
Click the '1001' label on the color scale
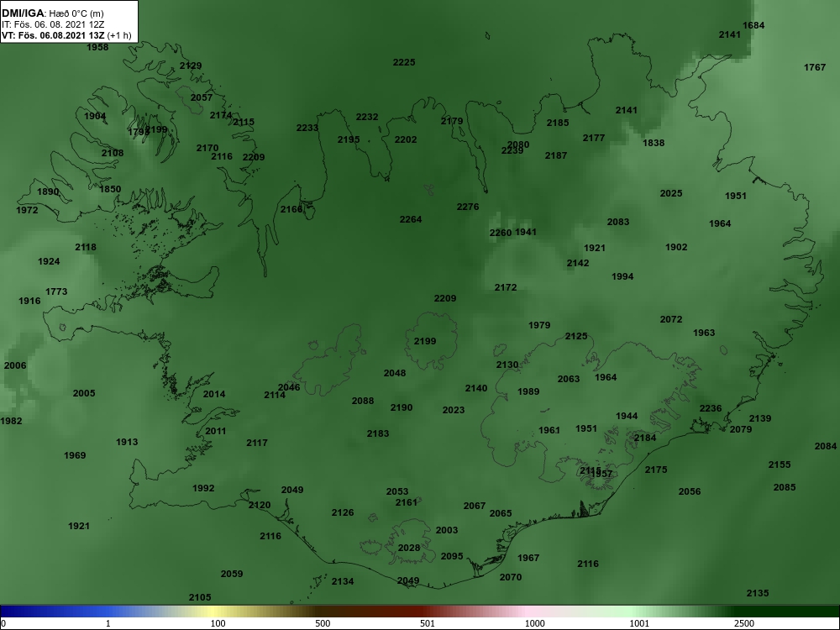(639, 623)
